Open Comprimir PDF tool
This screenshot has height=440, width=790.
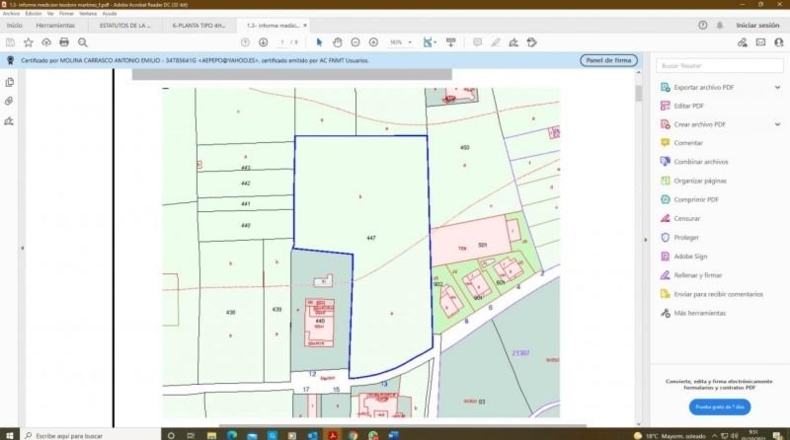(x=696, y=200)
